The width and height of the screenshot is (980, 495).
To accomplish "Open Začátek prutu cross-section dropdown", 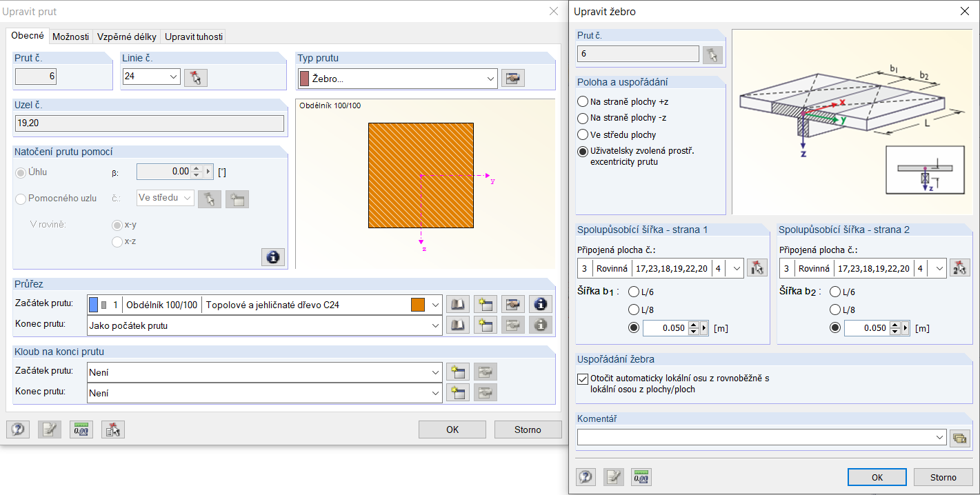I will point(435,305).
